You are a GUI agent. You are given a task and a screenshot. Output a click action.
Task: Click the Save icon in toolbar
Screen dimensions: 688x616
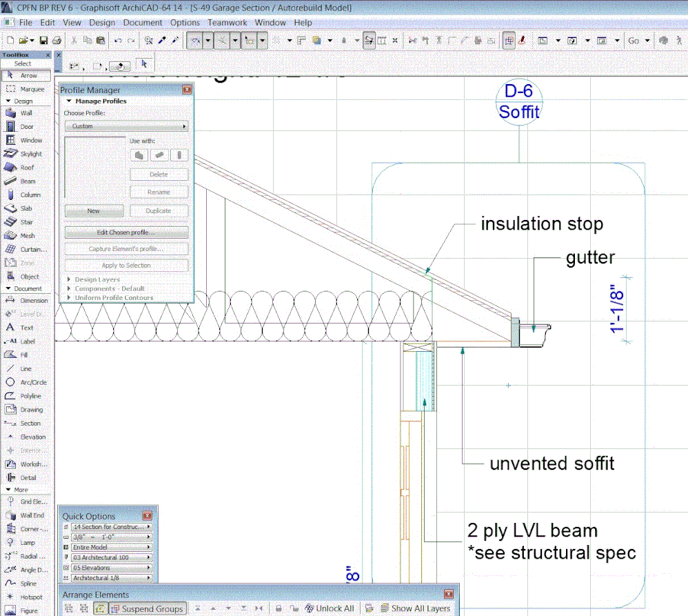click(43, 41)
